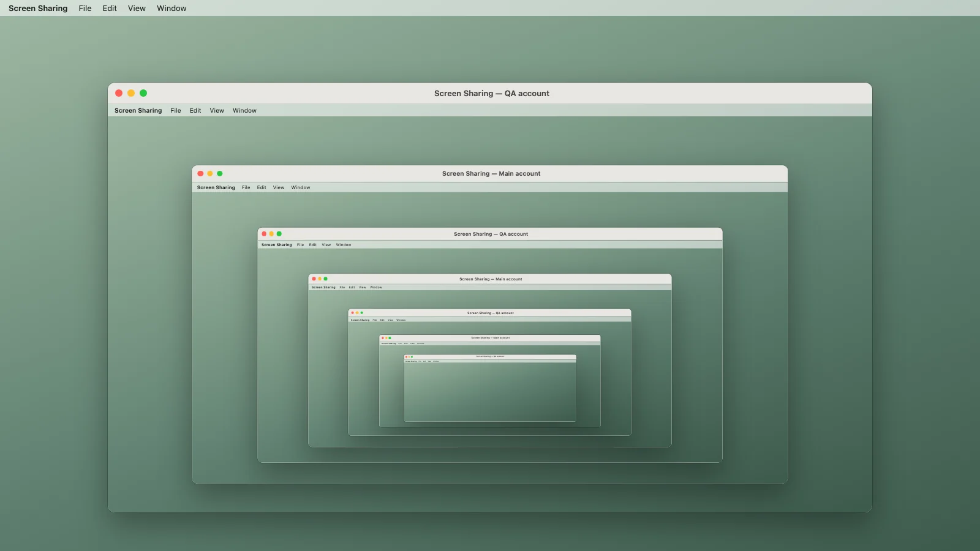
Task: Open the Edit menu in the top system menu bar
Action: [x=110, y=8]
